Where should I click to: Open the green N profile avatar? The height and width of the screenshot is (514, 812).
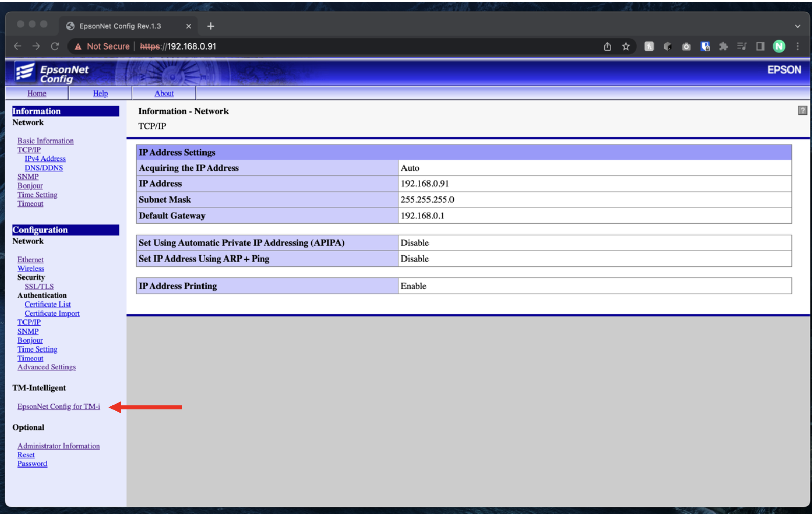point(779,46)
